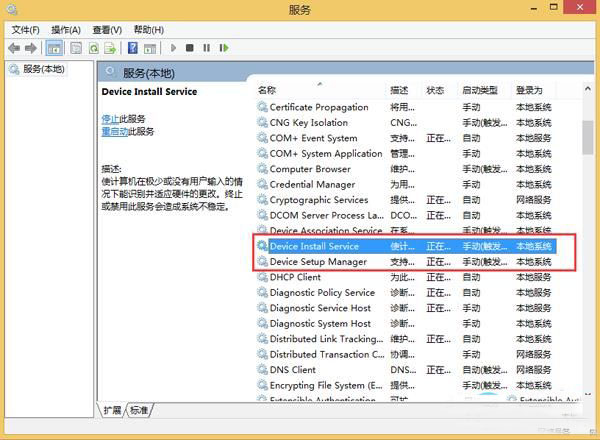Open the 文件(F) menu
The image size is (600, 440).
[x=25, y=30]
